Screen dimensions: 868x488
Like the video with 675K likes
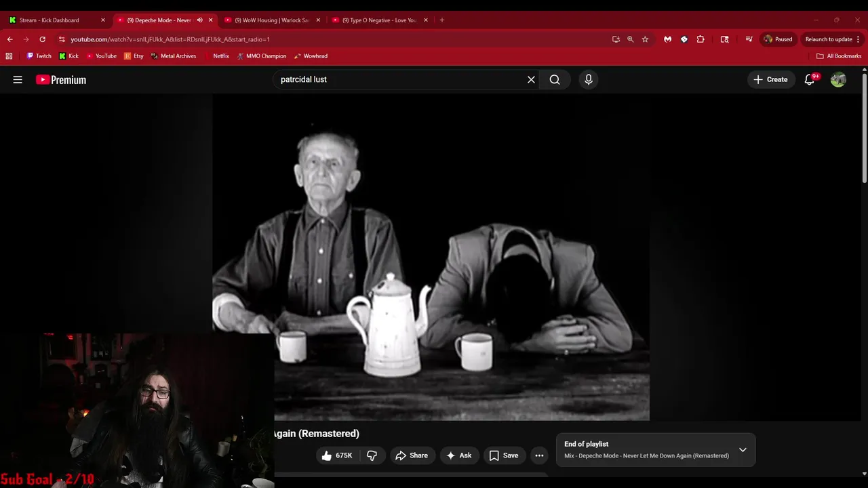pos(338,455)
